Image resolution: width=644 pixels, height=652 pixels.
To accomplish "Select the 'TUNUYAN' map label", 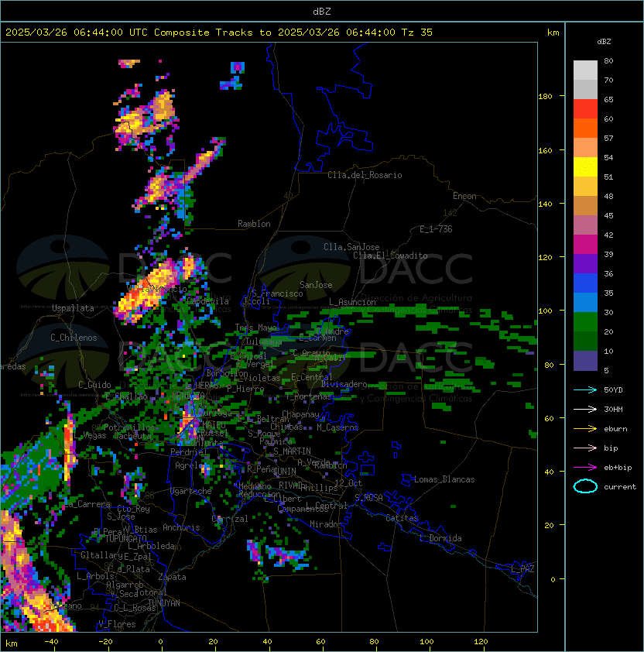I will (x=164, y=603).
